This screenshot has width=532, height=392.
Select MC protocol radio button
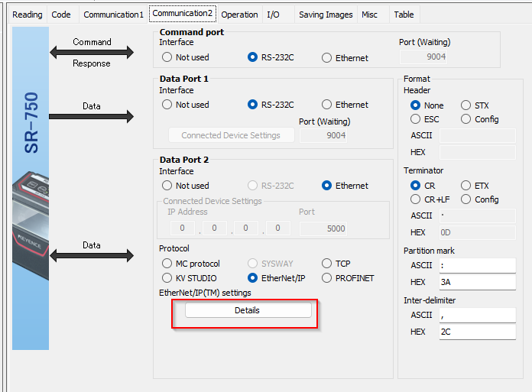coord(191,264)
